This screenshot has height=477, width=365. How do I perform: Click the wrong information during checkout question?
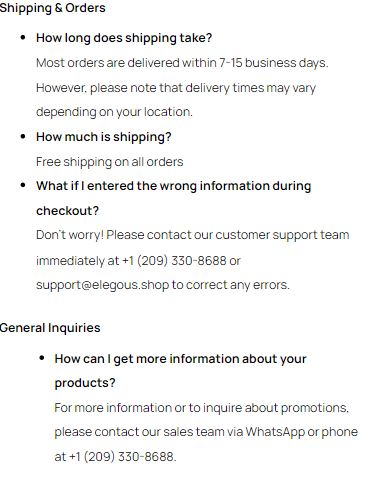tap(173, 198)
